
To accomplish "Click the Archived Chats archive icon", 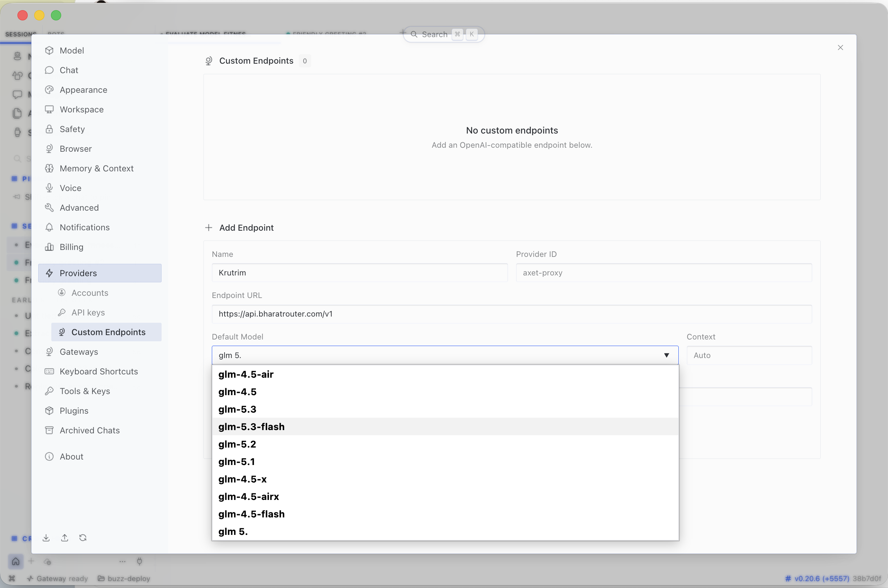I will [49, 430].
